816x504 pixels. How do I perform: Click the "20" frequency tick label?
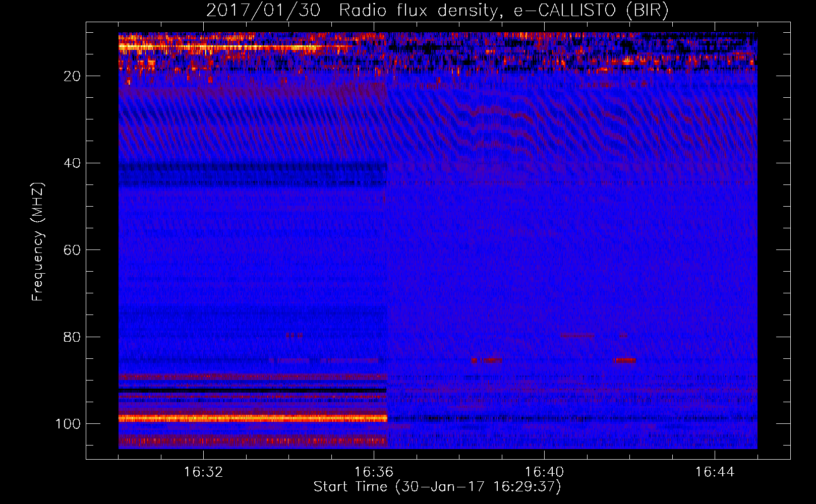[72, 76]
